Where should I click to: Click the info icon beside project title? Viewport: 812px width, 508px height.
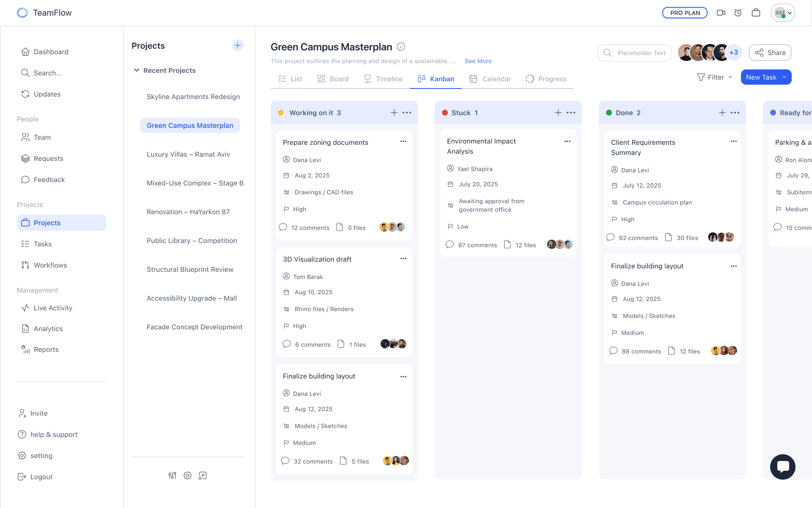click(x=401, y=47)
